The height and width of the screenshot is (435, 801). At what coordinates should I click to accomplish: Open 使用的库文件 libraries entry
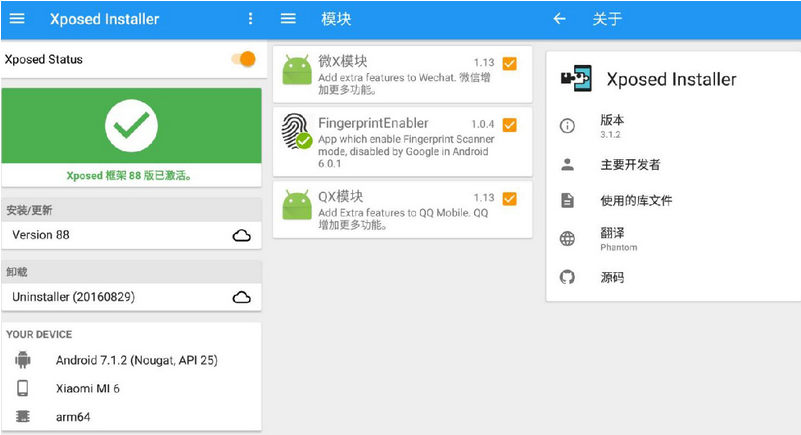coord(673,200)
